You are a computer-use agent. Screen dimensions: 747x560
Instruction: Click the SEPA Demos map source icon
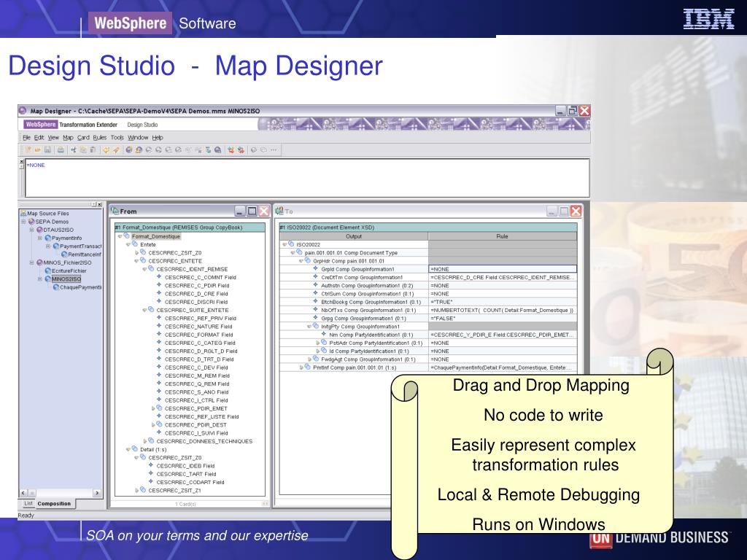(31, 222)
